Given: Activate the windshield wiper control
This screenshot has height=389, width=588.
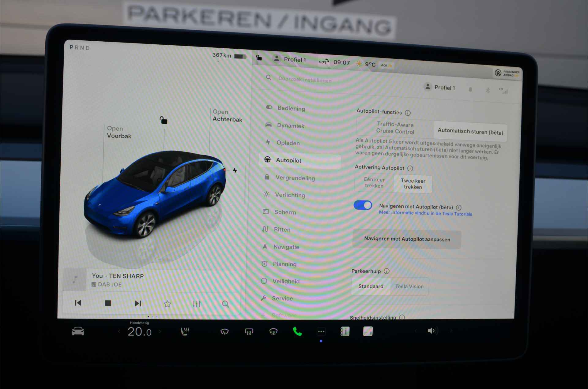Looking at the screenshot, I should pyautogui.click(x=224, y=331).
